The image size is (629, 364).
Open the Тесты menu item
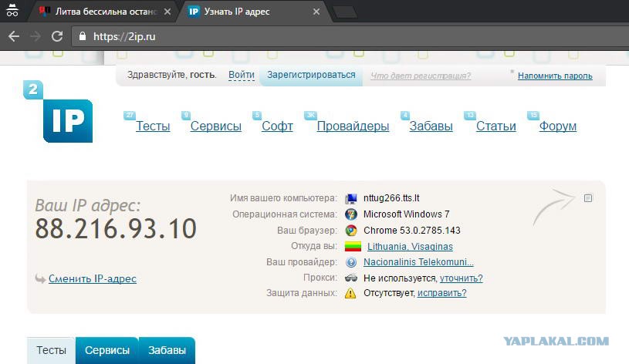click(x=153, y=126)
